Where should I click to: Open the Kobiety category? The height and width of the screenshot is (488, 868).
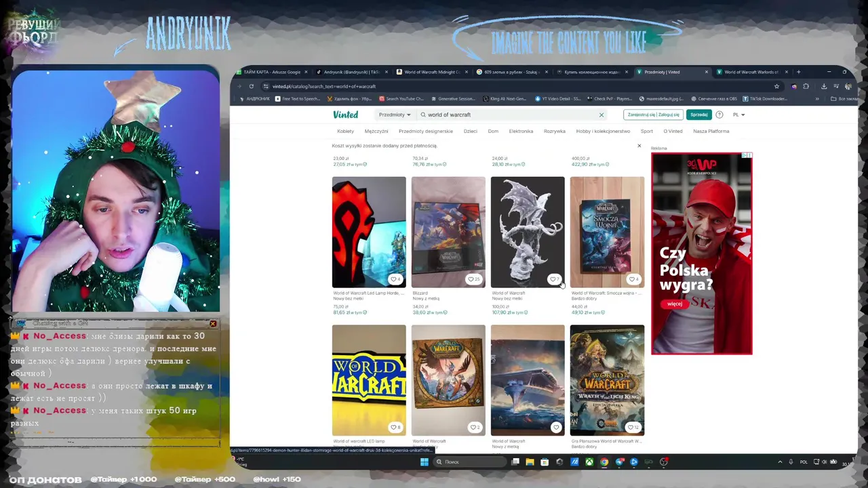[345, 131]
